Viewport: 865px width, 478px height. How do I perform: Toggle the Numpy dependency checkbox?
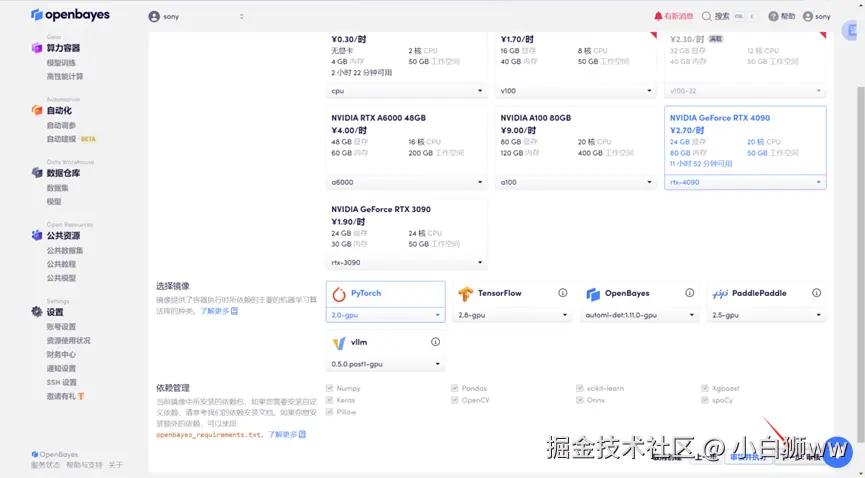click(x=329, y=388)
